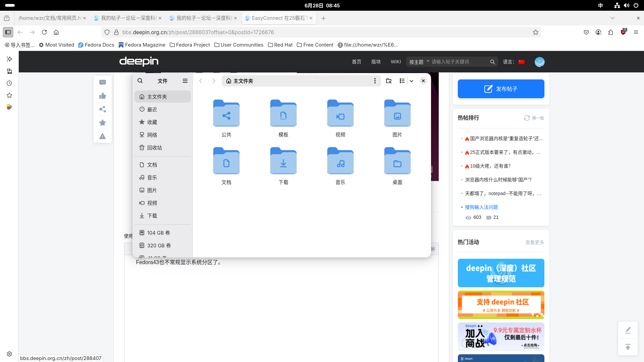This screenshot has width=644, height=362.
Task: Open the 下载 folder in main pane
Action: pos(283,166)
